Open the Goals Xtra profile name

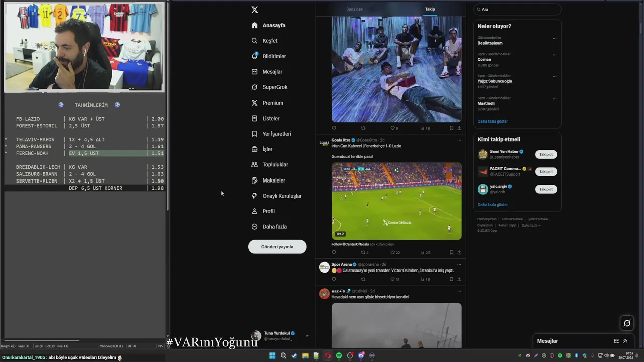341,140
